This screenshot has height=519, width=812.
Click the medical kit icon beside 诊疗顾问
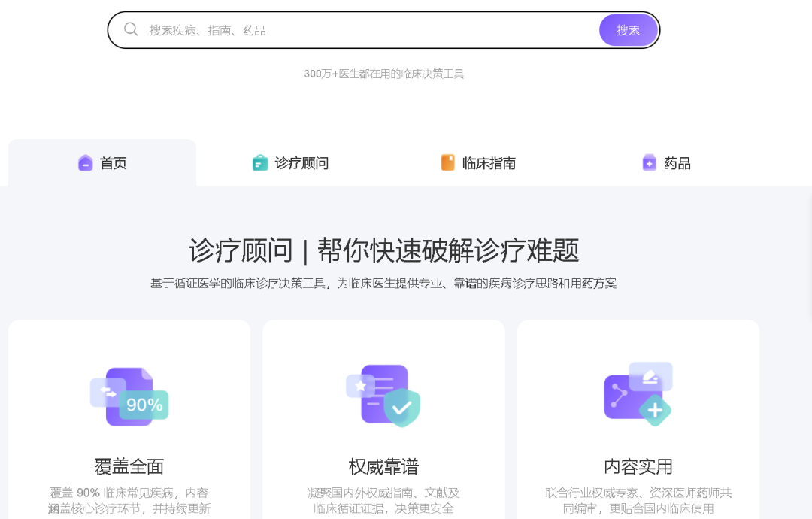tap(260, 162)
